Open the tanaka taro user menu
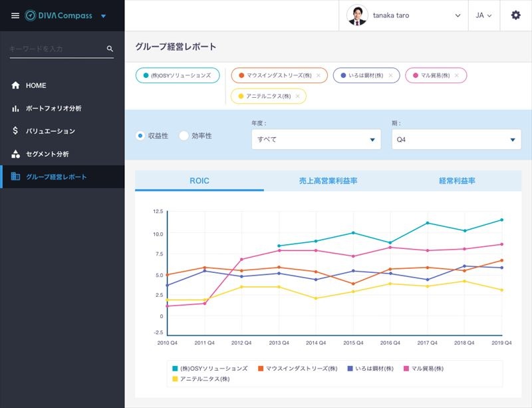 coord(404,15)
